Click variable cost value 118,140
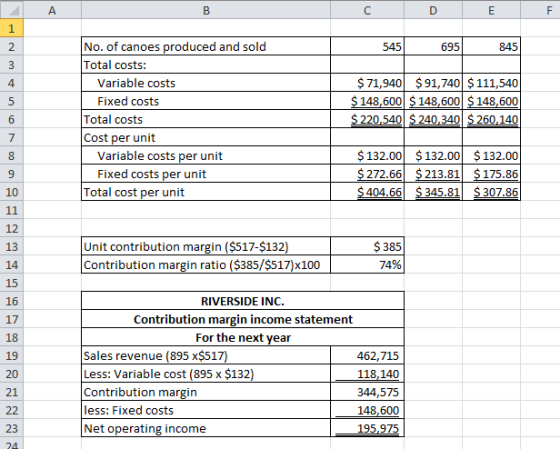The image size is (560, 449). (x=368, y=374)
